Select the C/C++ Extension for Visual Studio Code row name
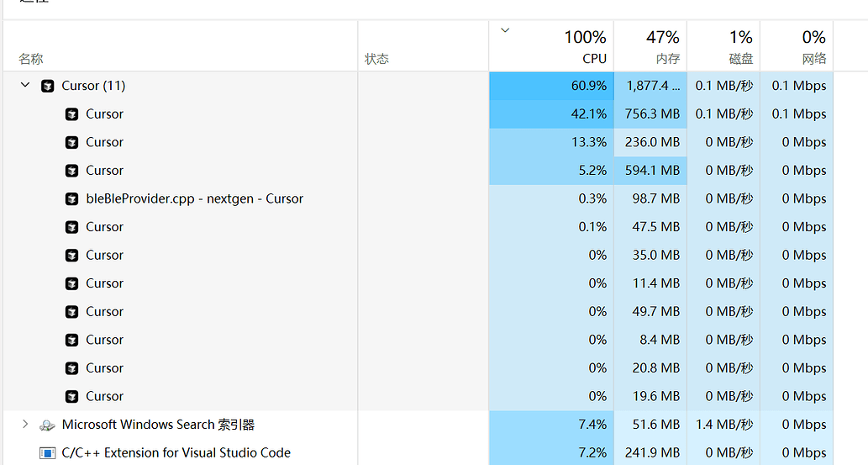Viewport: 868px width, 465px height. (x=176, y=452)
